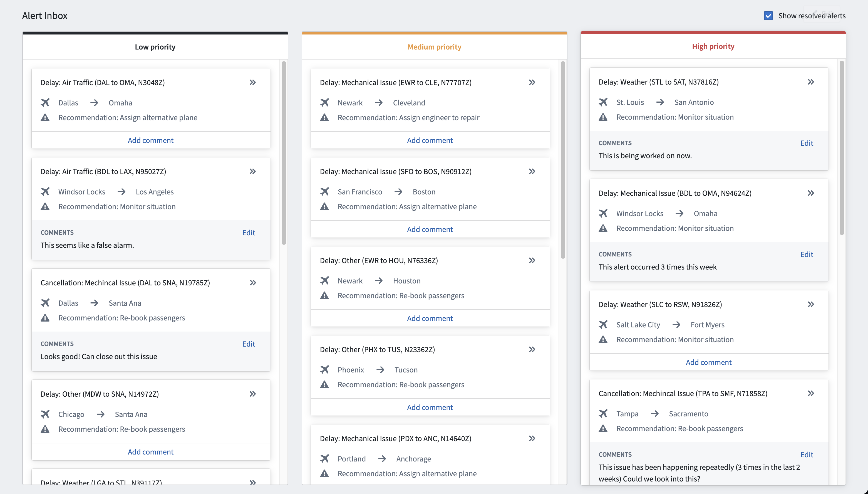The width and height of the screenshot is (868, 494).
Task: Expand the TPA to SMF Cancellation alert
Action: pyautogui.click(x=811, y=393)
